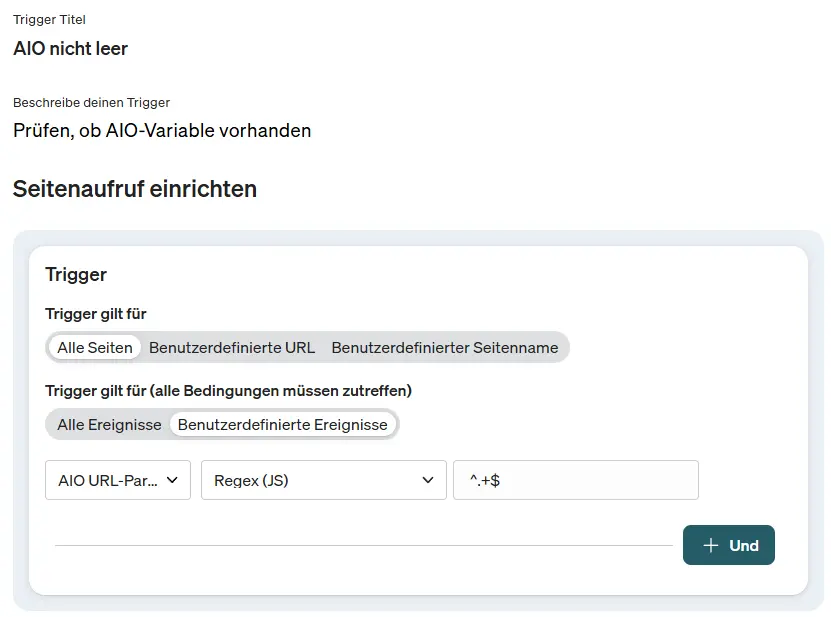Click the Und button to add a condition
This screenshot has height=617, width=831.
tap(728, 545)
